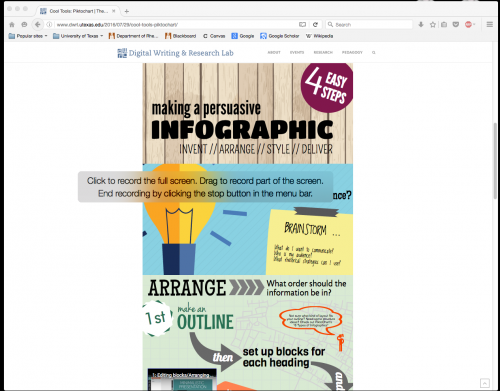Open the Google bookmark
This screenshot has height=391, width=500.
click(243, 36)
